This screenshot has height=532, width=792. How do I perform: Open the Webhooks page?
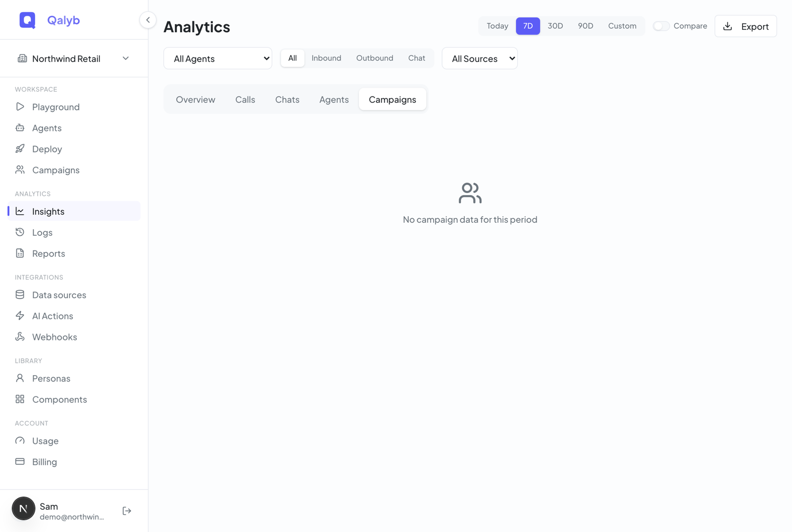tap(74, 337)
